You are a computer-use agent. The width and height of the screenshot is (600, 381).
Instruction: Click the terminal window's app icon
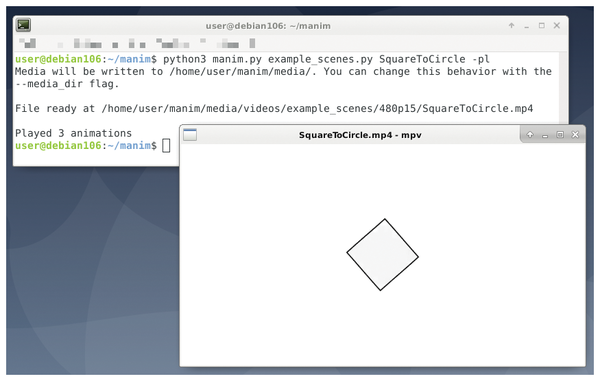click(23, 25)
